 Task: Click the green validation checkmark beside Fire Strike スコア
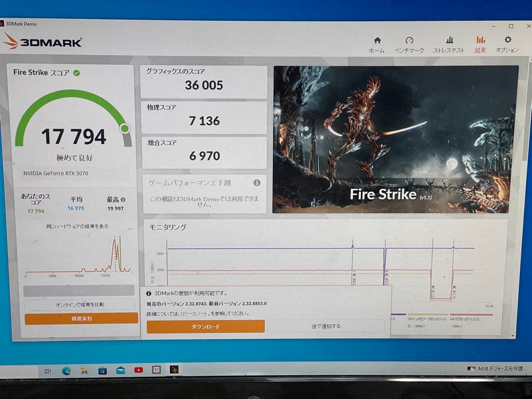point(77,72)
